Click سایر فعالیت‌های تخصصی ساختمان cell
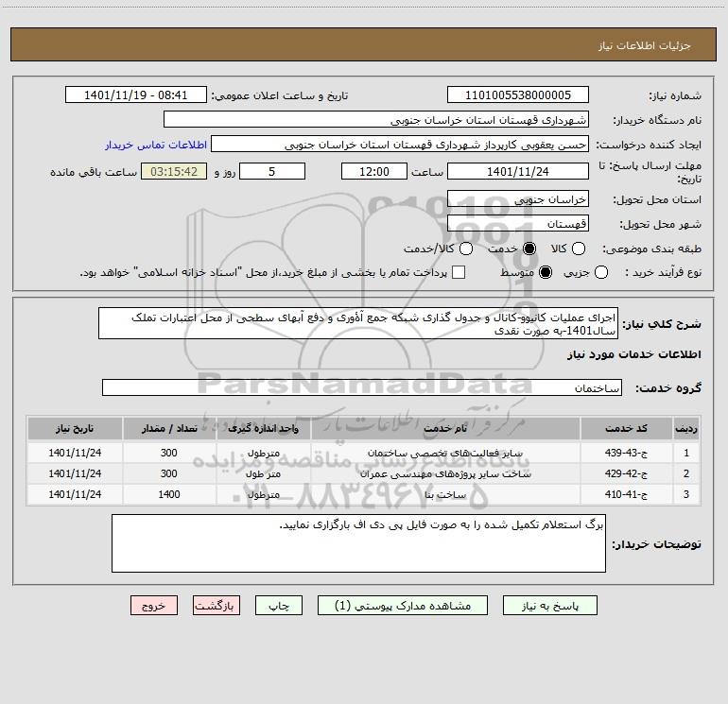This screenshot has width=728, height=704. pos(445,453)
